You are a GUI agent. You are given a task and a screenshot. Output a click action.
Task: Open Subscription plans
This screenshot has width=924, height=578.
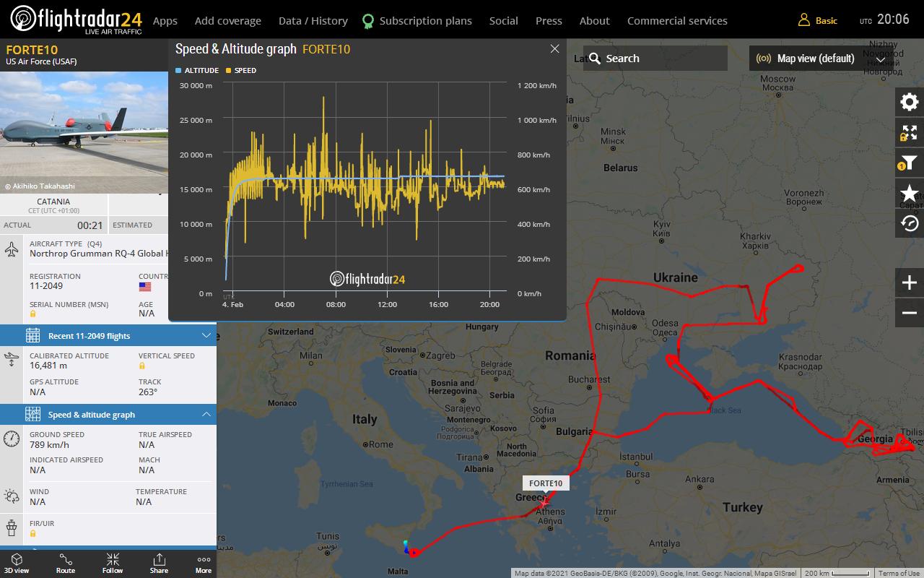[426, 21]
